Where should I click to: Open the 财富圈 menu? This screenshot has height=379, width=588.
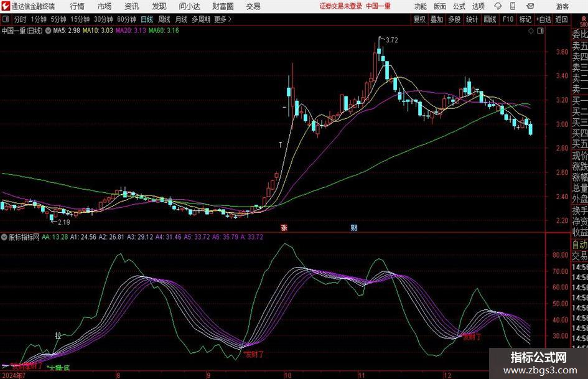223,6
